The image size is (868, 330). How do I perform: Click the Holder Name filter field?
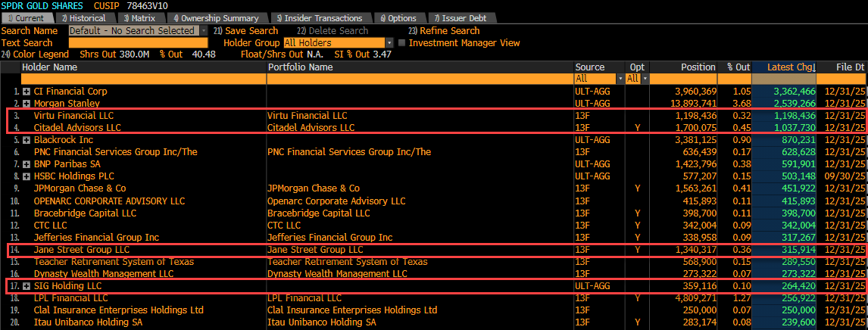(143, 79)
